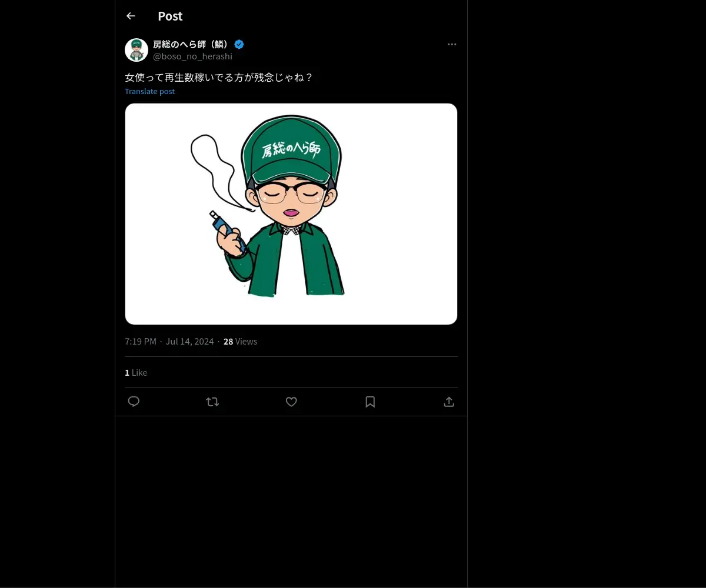Go back using the left arrow
This screenshot has width=706, height=588.
pos(131,16)
